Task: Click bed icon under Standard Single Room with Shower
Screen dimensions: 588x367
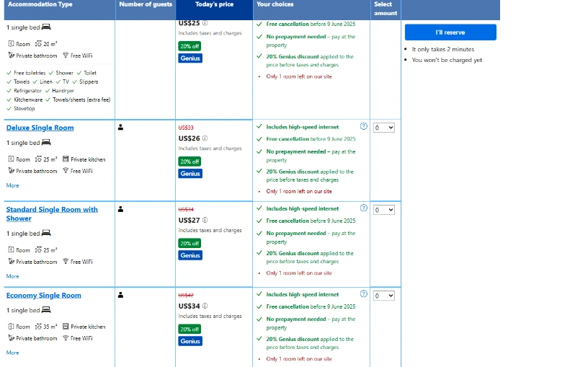Action: [x=46, y=233]
